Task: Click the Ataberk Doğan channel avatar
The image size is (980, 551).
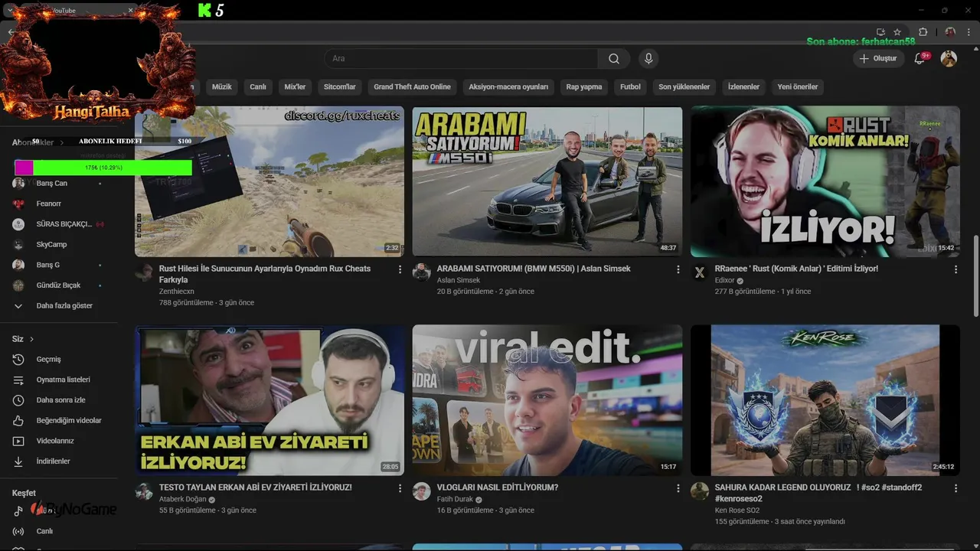Action: 144,491
